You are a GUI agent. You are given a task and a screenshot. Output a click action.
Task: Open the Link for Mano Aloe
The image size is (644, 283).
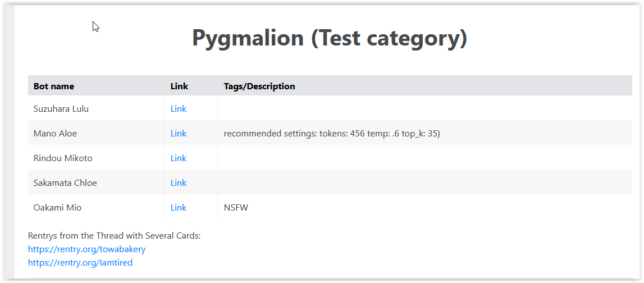(179, 134)
